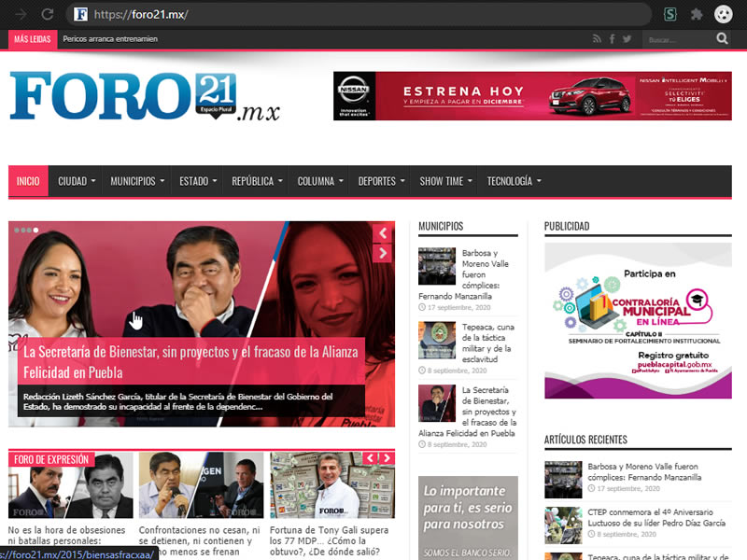Open Tepeaca, cuna de la táctica militar article
This screenshot has width=747, height=560.
coord(487,343)
